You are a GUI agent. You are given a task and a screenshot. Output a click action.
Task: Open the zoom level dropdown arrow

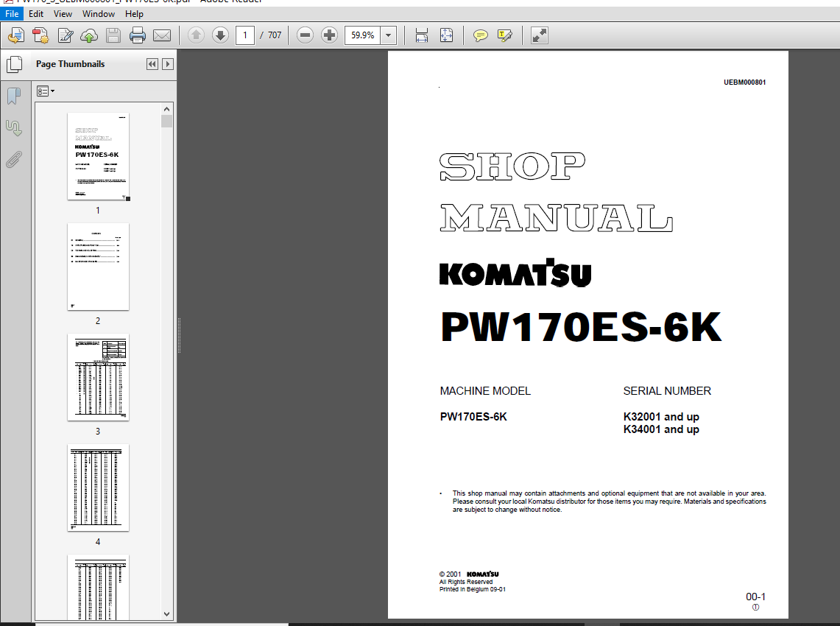pos(389,35)
